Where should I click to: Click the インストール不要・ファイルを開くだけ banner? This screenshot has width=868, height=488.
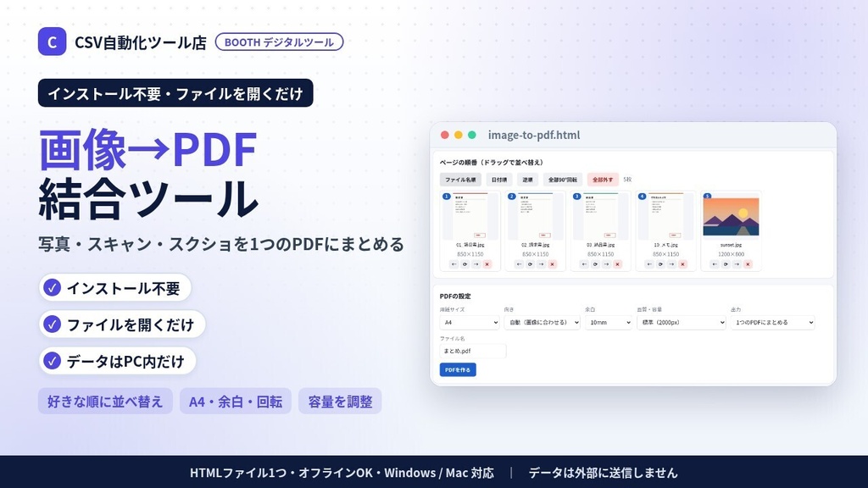[x=175, y=93]
